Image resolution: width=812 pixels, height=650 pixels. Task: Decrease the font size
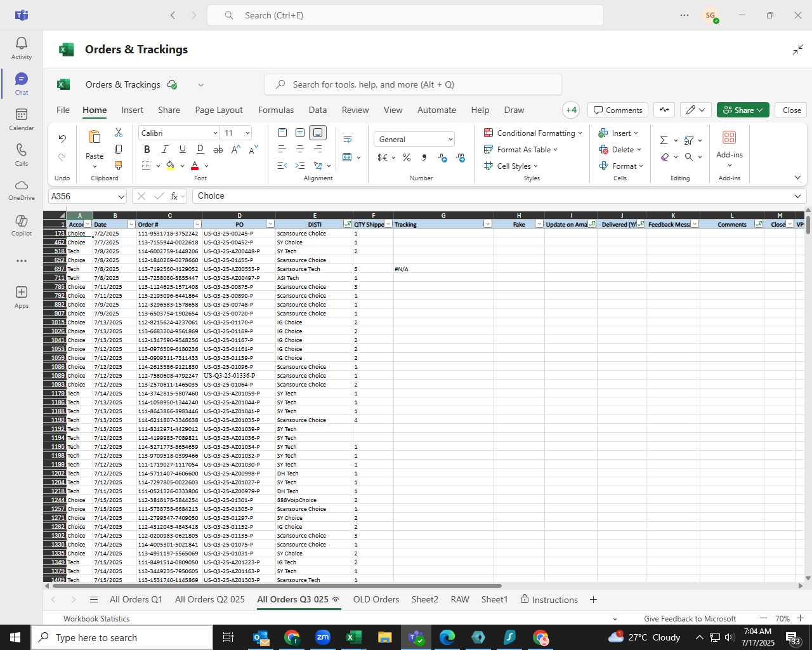click(253, 149)
